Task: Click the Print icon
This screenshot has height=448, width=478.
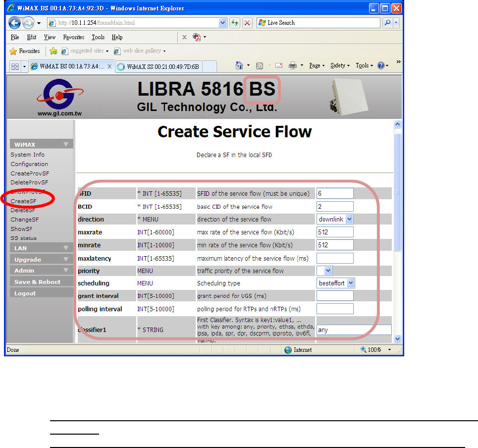Action: (x=293, y=65)
